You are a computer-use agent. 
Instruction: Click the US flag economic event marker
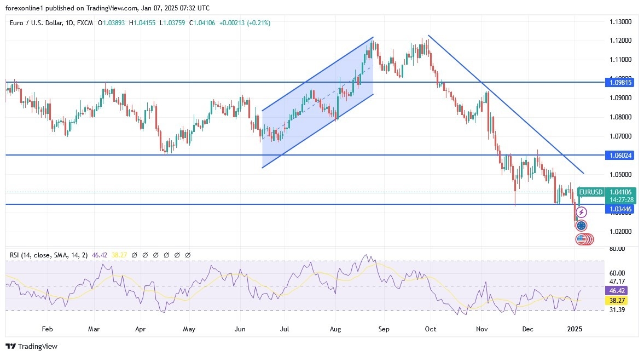coord(581,239)
